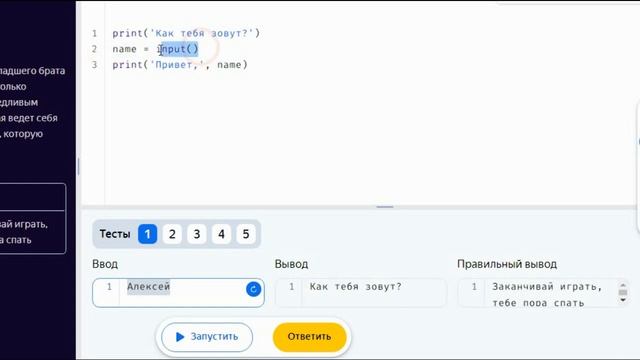Submit answer with Ответить button
The width and height of the screenshot is (640, 360).
(x=309, y=337)
